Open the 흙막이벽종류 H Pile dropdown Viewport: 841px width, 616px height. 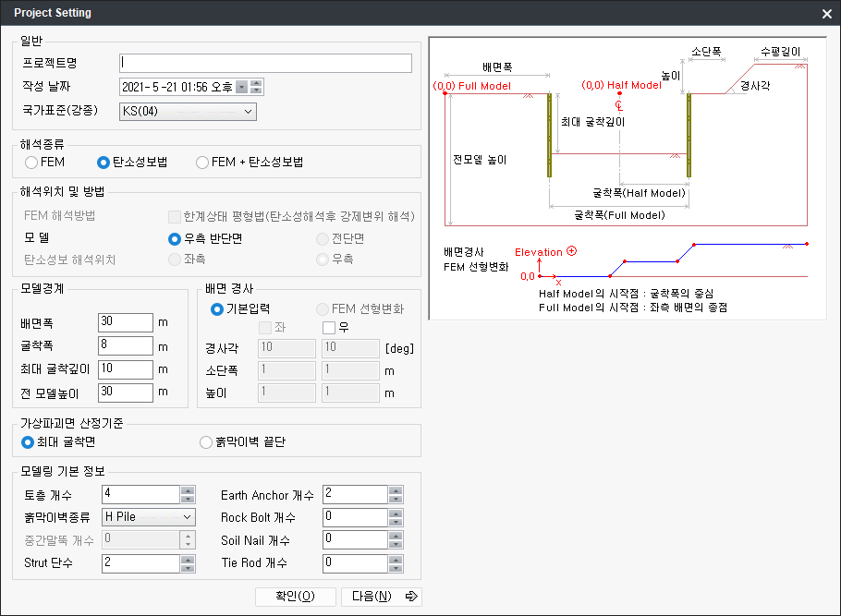pyautogui.click(x=187, y=517)
